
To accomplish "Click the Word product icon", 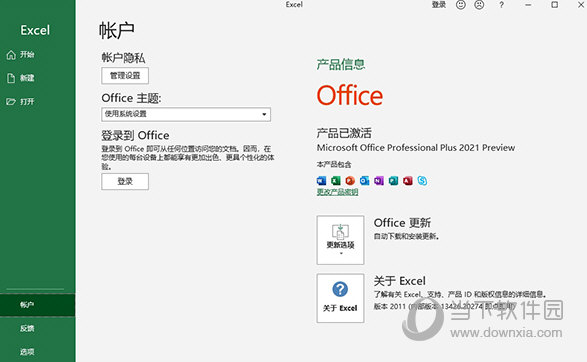I will 321,181.
